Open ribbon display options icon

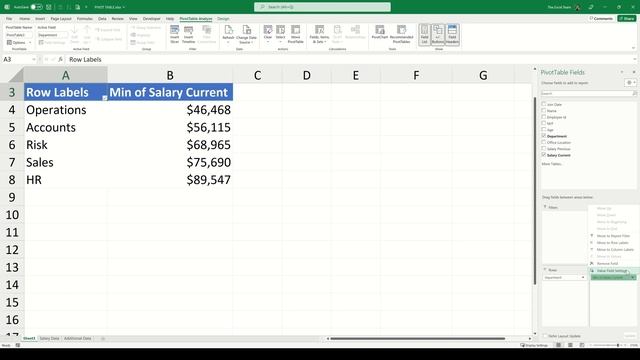(x=591, y=7)
